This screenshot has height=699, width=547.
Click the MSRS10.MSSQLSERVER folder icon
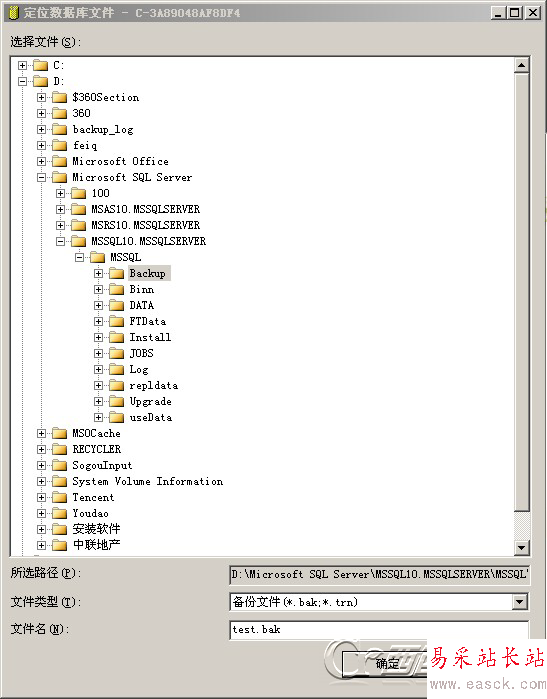coord(78,226)
